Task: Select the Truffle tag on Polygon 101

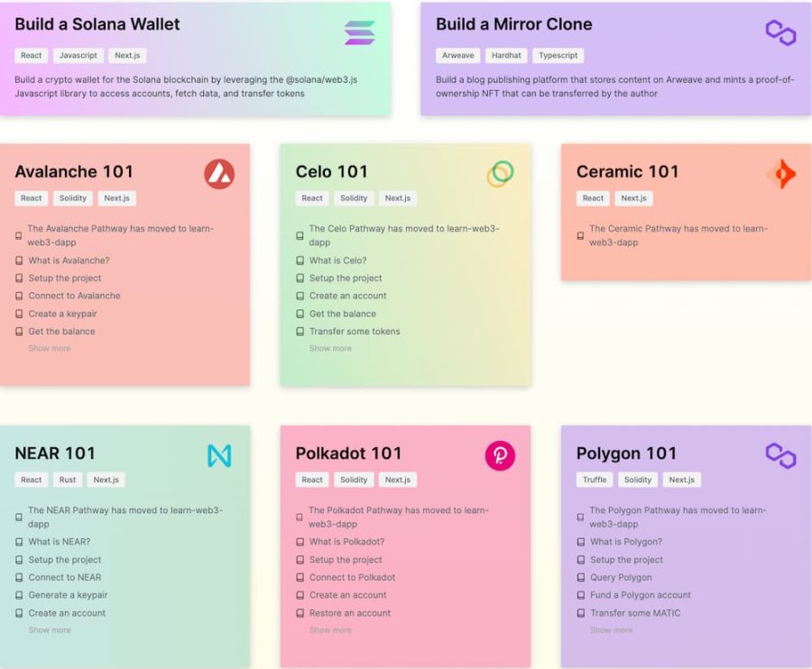Action: click(x=595, y=480)
